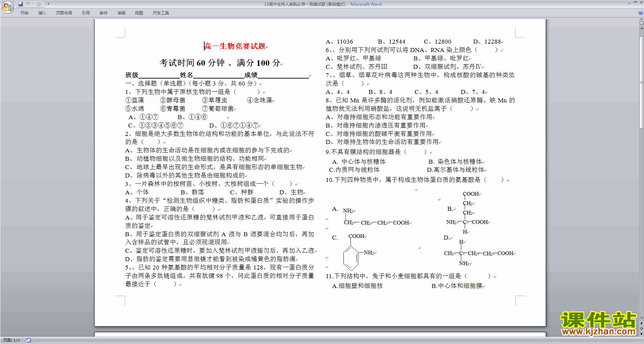Screen dimensions: 644x344
Task: Click the vertical scrollbar up arrow
Action: pyautogui.click(x=642, y=29)
